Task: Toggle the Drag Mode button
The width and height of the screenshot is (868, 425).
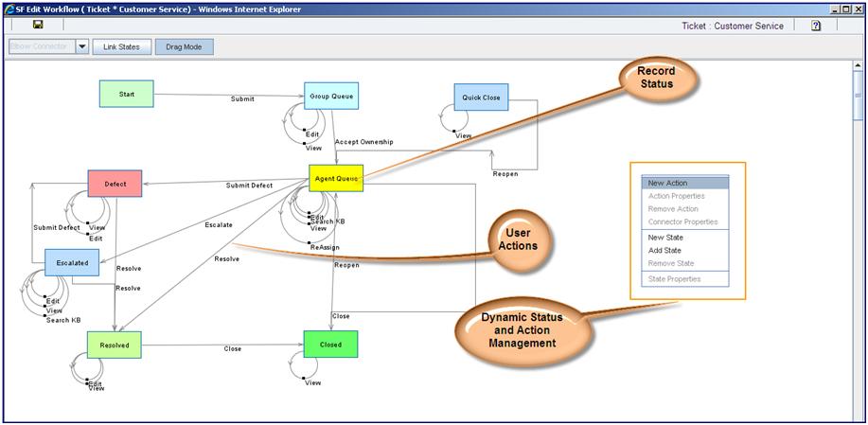Action: point(184,47)
